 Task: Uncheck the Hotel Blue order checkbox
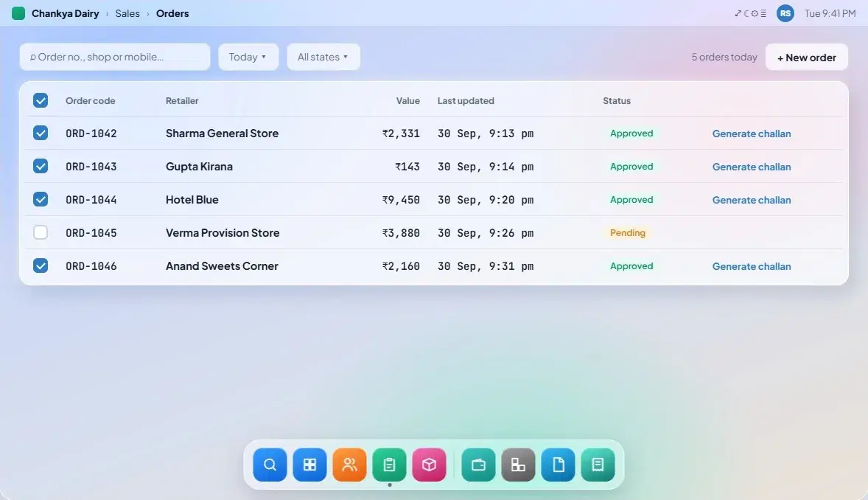point(41,200)
